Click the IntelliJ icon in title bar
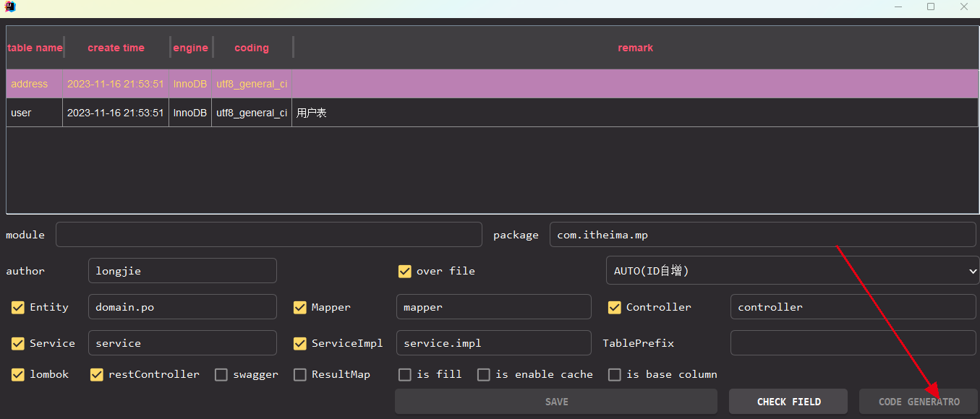 10,7
